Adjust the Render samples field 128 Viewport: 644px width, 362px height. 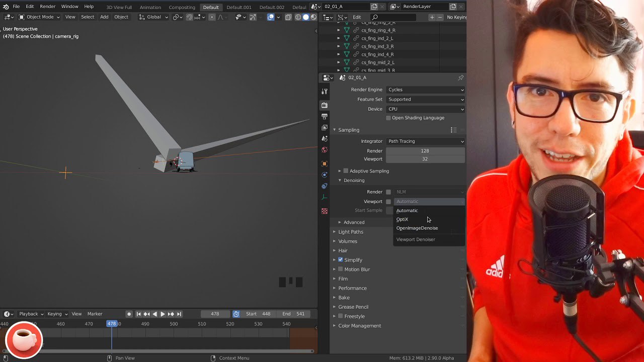tap(425, 151)
